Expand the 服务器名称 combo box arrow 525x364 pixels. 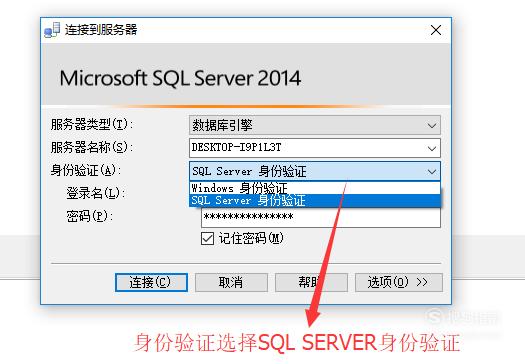[432, 148]
